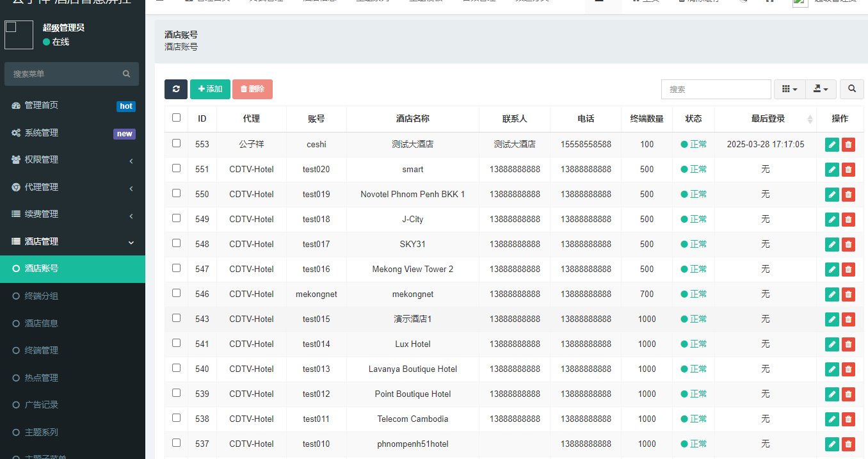Click the edit icon for SKY31 row
Screen dimensions: 868x459
click(x=832, y=245)
